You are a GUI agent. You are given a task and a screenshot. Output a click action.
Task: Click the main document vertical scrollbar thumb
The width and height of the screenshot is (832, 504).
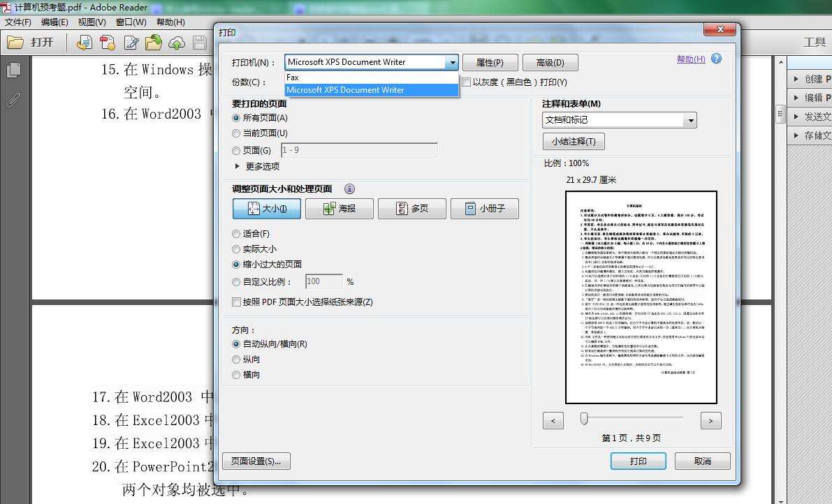pyautogui.click(x=780, y=114)
